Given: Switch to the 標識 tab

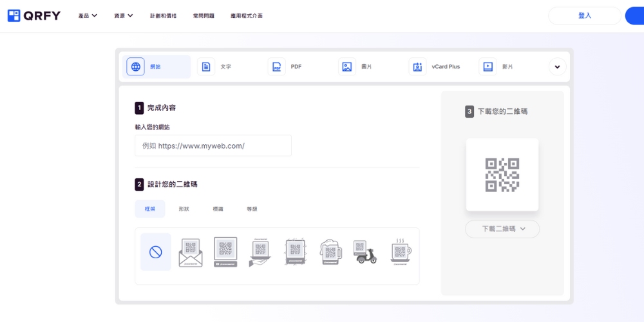Looking at the screenshot, I should point(218,209).
